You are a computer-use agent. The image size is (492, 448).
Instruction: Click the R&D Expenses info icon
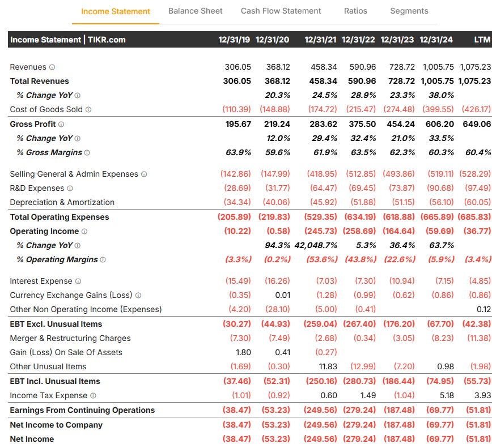(70, 188)
